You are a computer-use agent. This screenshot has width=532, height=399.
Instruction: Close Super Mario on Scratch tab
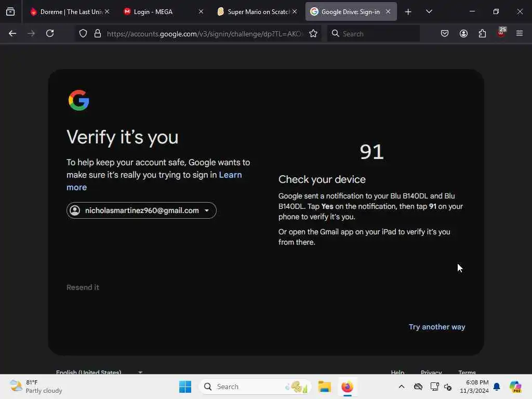coord(295,11)
